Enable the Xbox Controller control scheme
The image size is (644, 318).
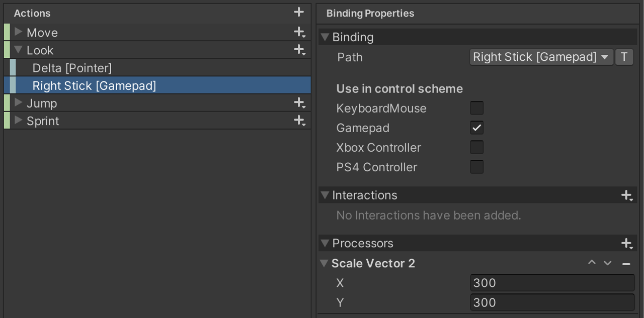point(477,147)
